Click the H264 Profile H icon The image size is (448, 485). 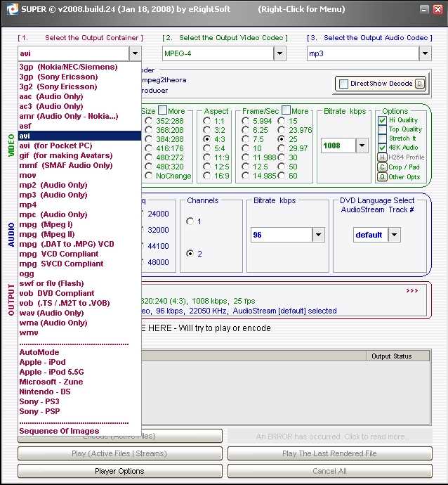pos(382,157)
